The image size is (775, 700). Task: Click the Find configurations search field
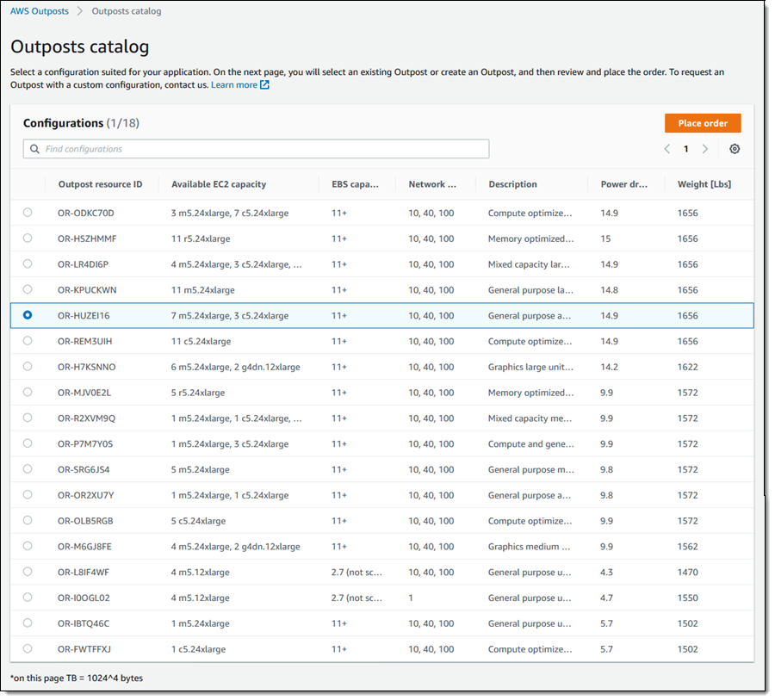click(256, 149)
